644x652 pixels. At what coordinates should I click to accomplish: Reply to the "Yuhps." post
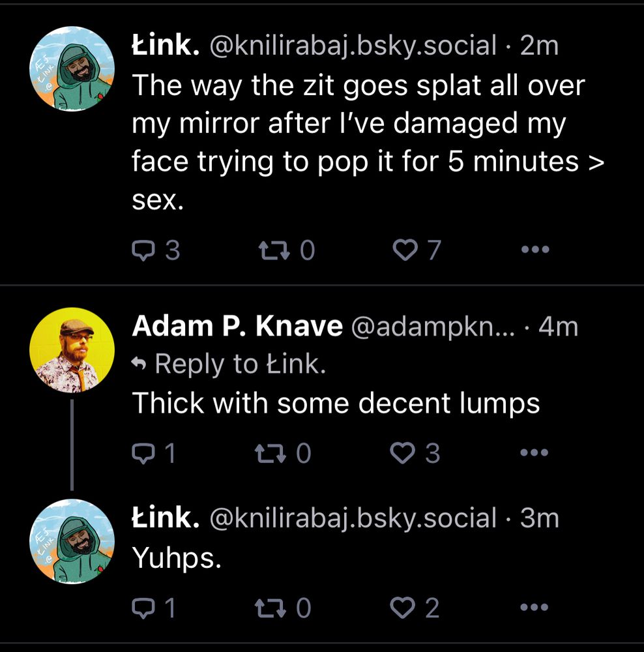143,608
